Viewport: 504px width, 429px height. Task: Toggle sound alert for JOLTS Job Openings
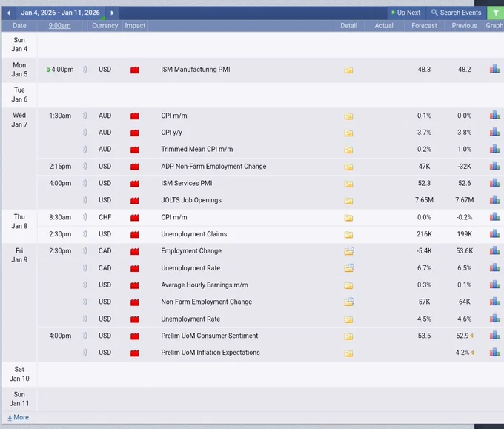point(84,200)
